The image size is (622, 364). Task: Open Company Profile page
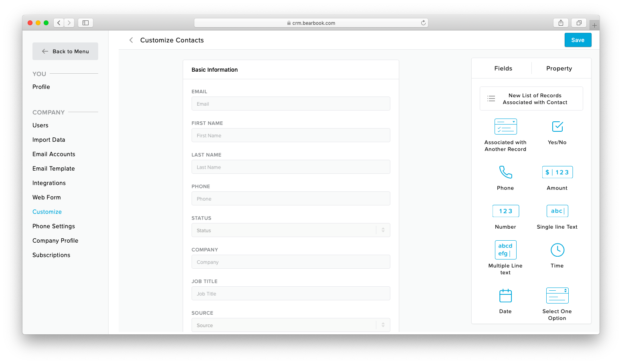55,241
